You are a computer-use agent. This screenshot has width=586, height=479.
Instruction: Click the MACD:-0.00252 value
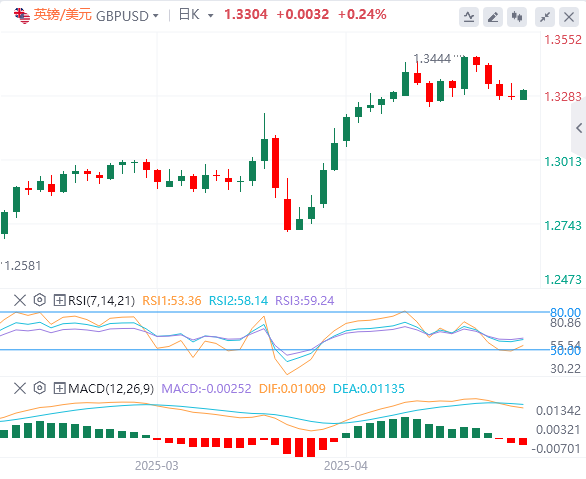[206, 389]
